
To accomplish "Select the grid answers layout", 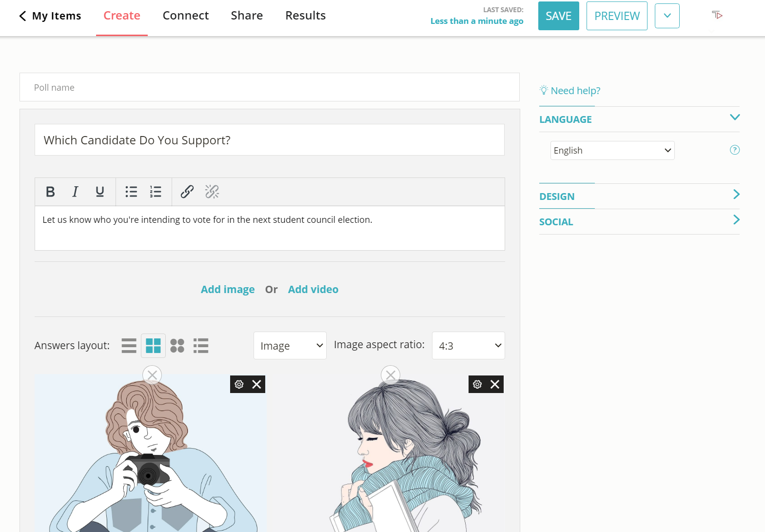I will pos(153,346).
